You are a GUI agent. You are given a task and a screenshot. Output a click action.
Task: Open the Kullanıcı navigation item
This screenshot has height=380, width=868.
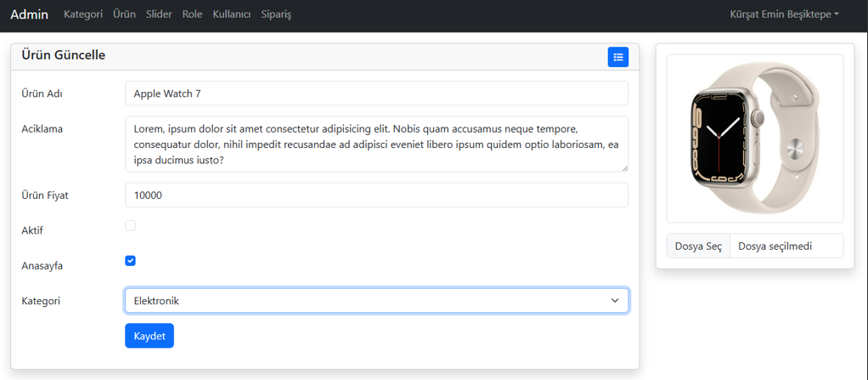click(x=232, y=14)
